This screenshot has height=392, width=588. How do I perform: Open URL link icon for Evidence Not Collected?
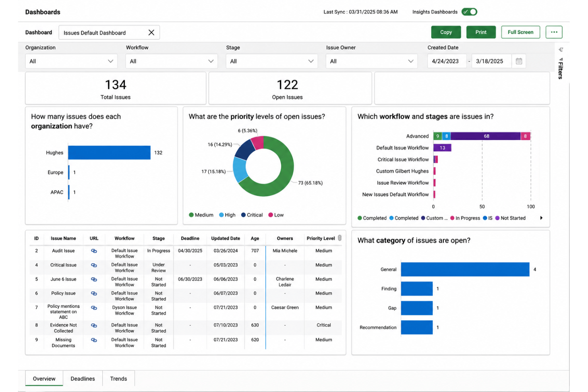[94, 325]
